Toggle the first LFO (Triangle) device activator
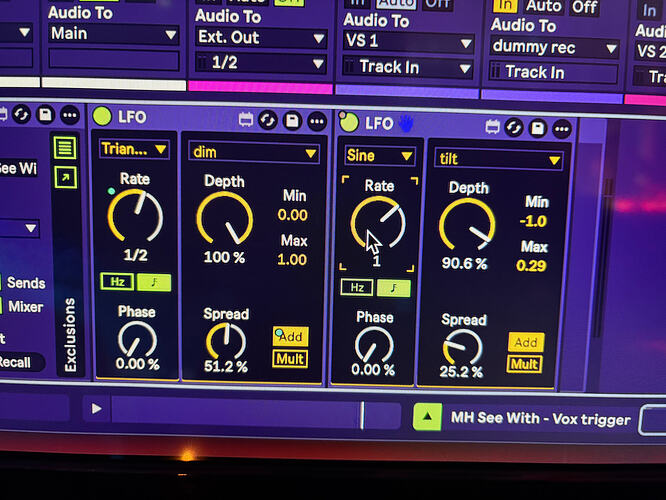Image resolution: width=666 pixels, height=500 pixels. [x=102, y=116]
